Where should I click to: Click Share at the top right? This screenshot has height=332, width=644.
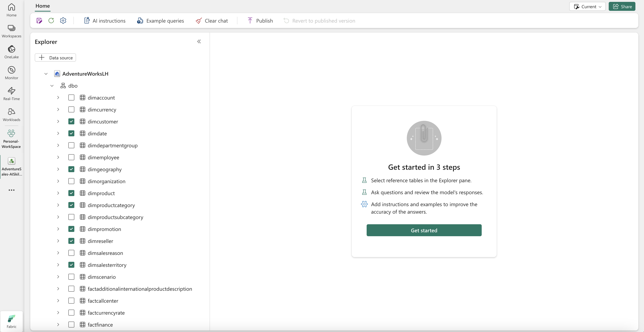pyautogui.click(x=622, y=6)
